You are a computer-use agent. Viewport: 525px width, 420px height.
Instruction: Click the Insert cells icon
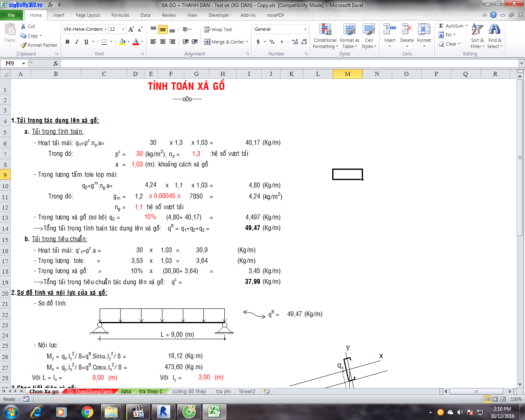[389, 30]
